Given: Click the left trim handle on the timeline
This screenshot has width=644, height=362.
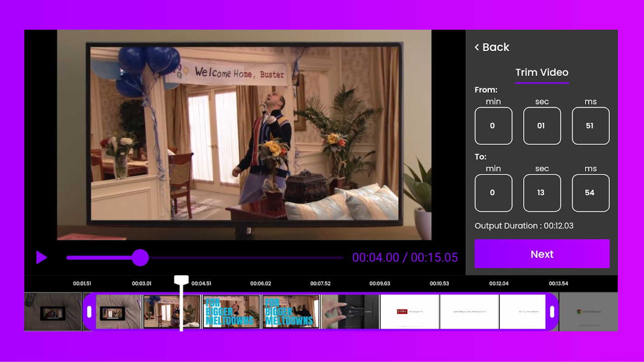Looking at the screenshot, I should click(x=89, y=312).
